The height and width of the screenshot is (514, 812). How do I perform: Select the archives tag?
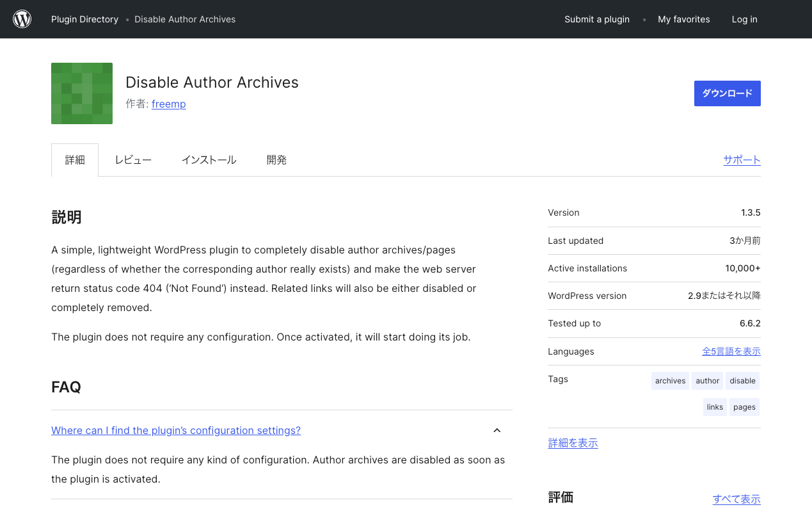pos(671,381)
